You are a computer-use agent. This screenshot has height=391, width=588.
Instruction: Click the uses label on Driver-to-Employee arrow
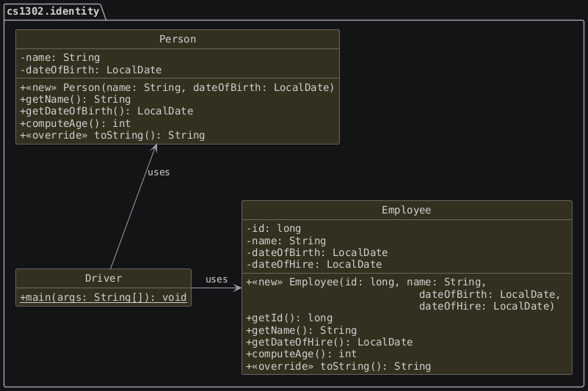[x=217, y=279]
